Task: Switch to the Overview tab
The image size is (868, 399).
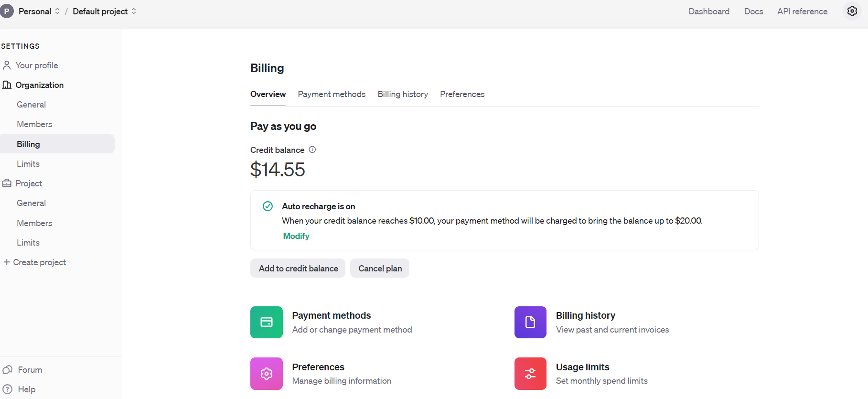Action: (268, 94)
